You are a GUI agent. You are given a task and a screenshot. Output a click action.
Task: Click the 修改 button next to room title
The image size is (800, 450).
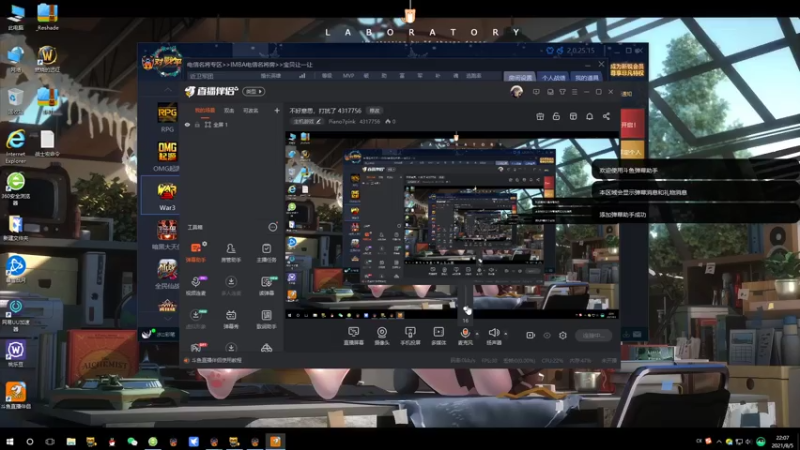pyautogui.click(x=374, y=110)
